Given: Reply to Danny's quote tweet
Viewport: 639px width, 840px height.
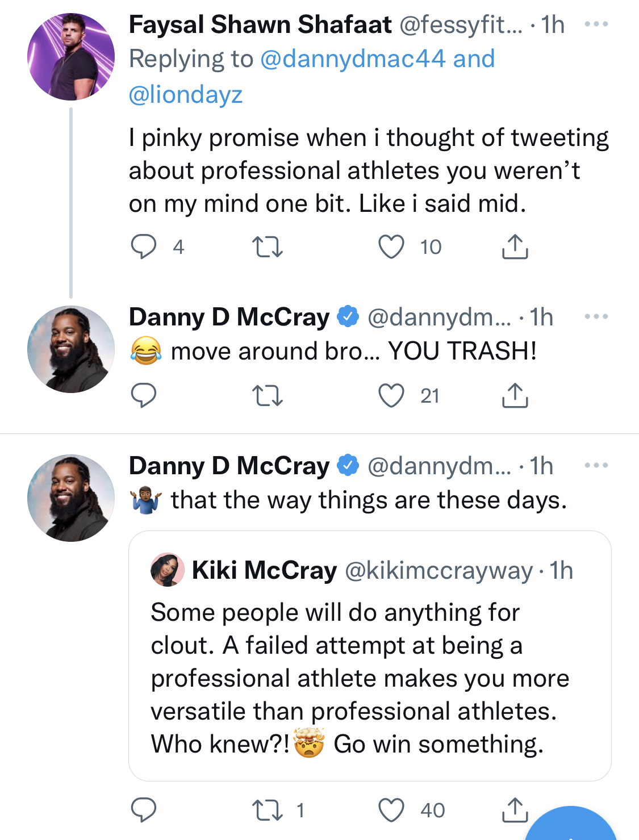Looking at the screenshot, I should 144,810.
